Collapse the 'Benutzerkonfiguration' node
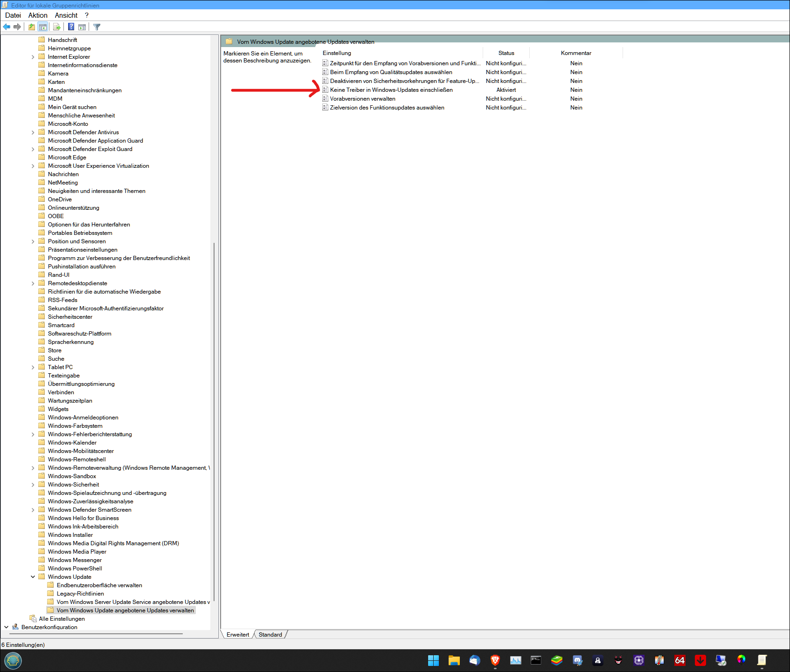Screen dimensions: 790x672 tap(6, 627)
